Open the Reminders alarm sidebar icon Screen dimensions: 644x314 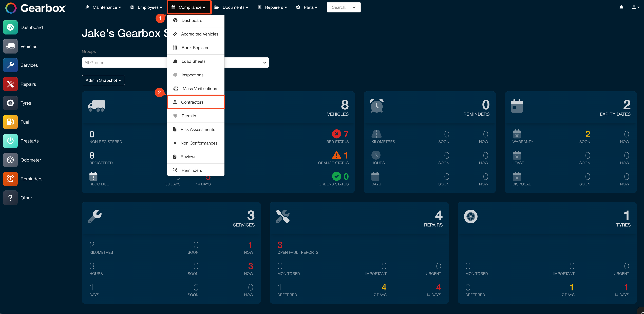(10, 179)
